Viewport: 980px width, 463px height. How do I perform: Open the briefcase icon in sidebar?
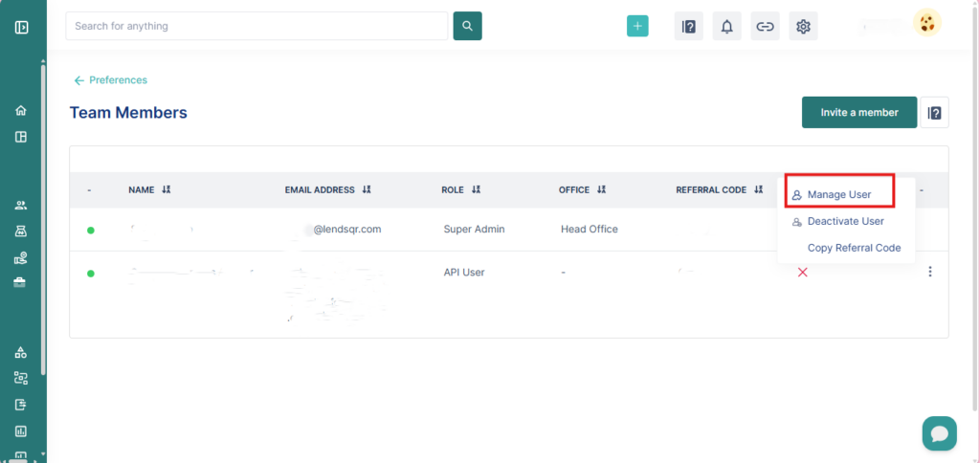pyautogui.click(x=21, y=282)
